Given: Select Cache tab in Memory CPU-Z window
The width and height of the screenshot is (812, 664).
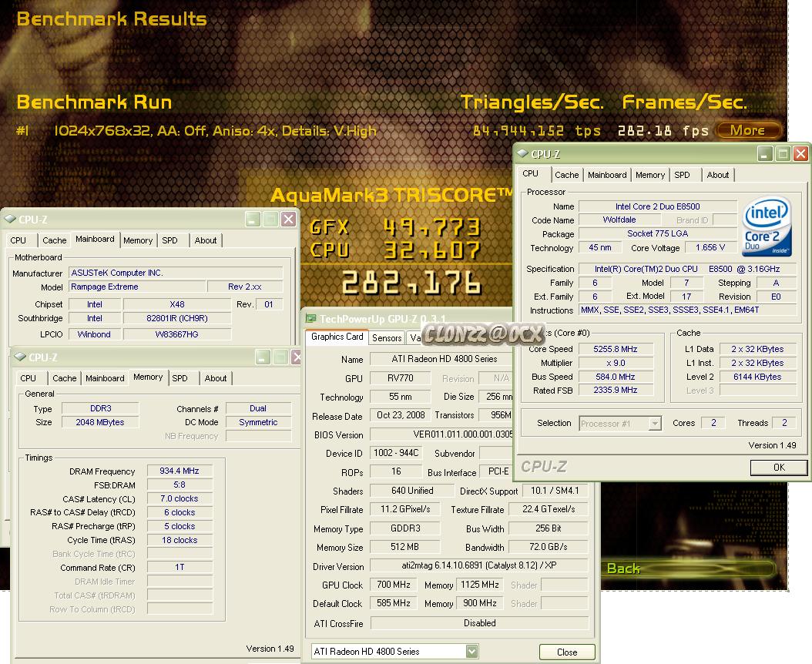Looking at the screenshot, I should point(64,378).
